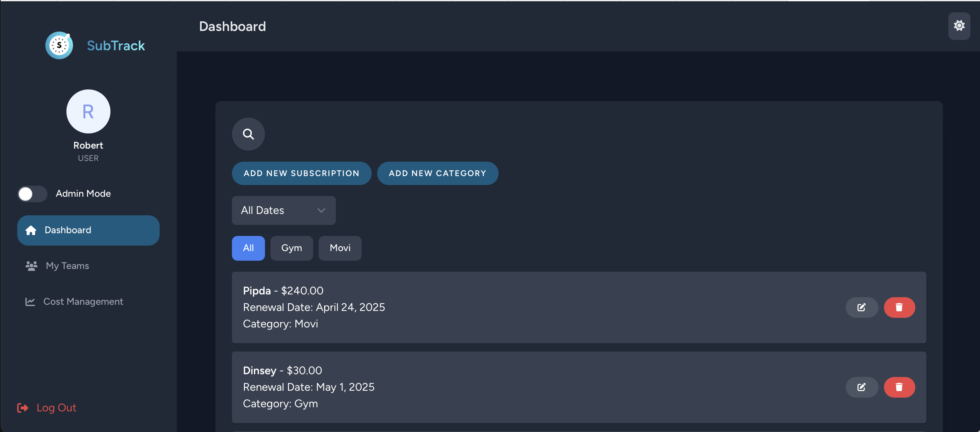This screenshot has height=432, width=980.
Task: Open settings gear in top right
Action: (x=959, y=26)
